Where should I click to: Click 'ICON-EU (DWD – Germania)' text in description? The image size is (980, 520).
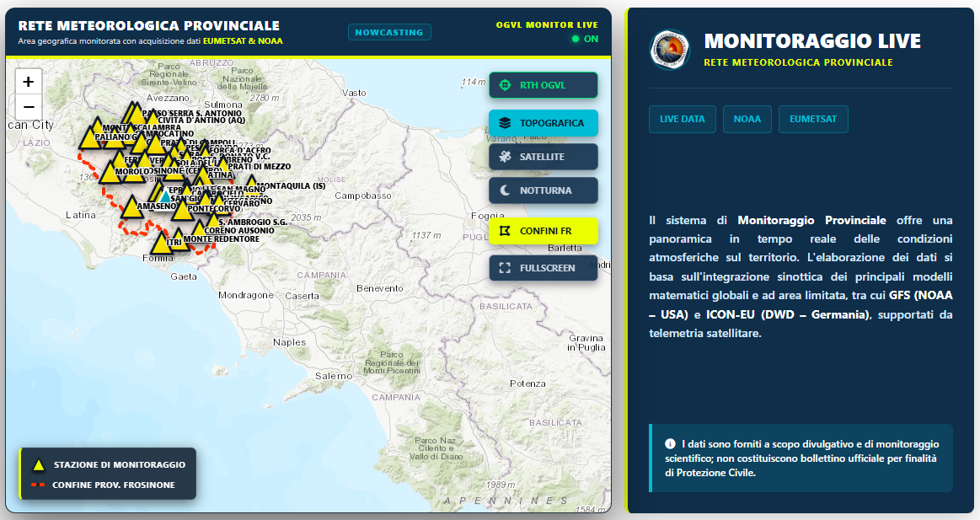pyautogui.click(x=788, y=314)
